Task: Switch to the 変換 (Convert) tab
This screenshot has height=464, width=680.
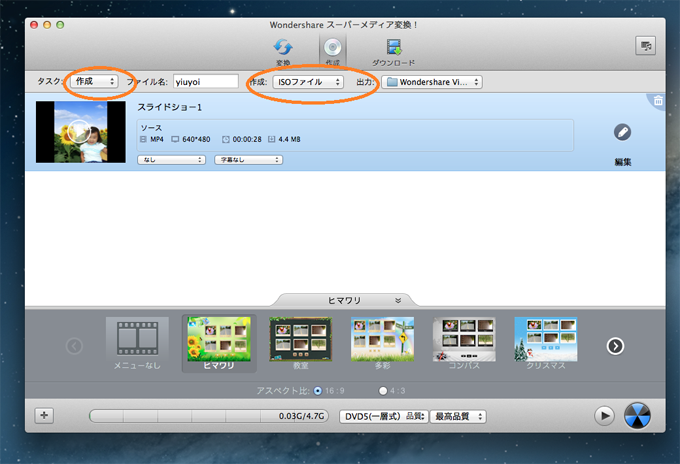Action: pos(283,51)
